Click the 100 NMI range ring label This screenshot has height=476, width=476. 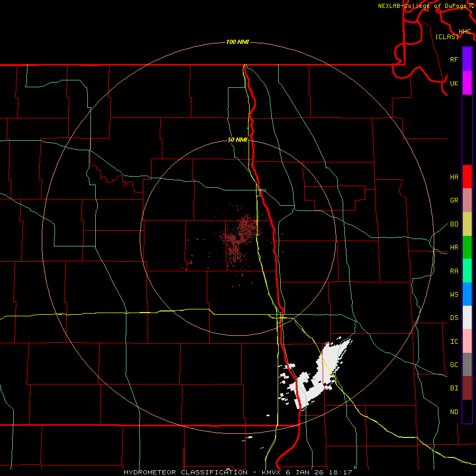click(237, 42)
